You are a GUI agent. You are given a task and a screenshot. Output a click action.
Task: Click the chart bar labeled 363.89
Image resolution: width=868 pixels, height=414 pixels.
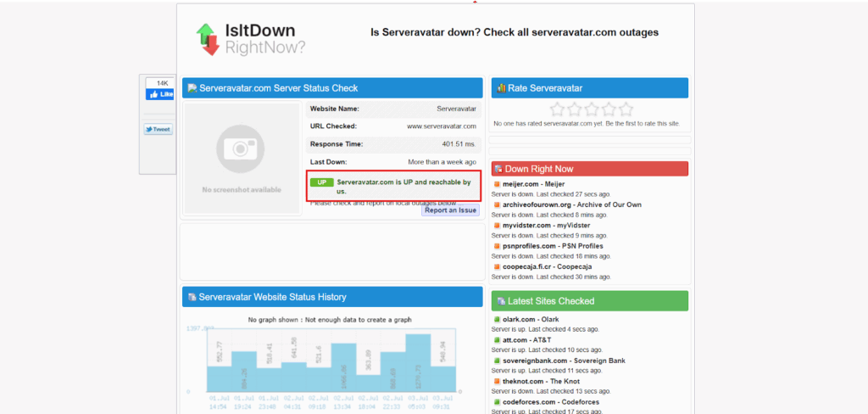[369, 383]
